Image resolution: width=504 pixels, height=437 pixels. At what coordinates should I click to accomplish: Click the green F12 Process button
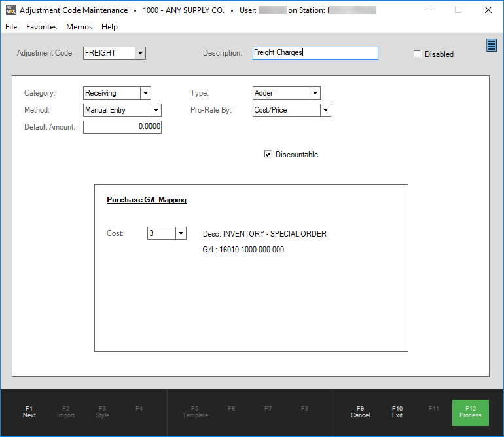click(471, 413)
